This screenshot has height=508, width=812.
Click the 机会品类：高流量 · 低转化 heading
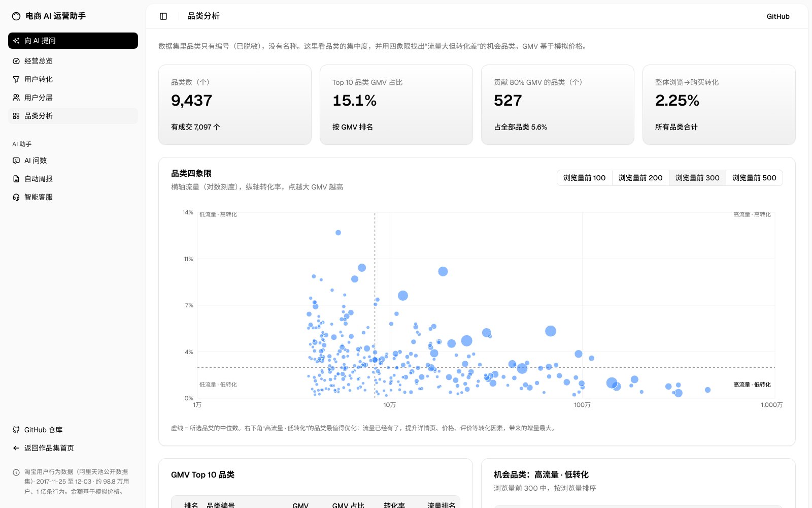541,474
